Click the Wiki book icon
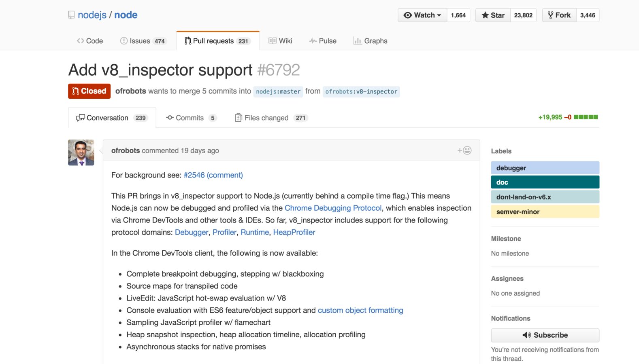This screenshot has width=639, height=364. click(x=273, y=41)
